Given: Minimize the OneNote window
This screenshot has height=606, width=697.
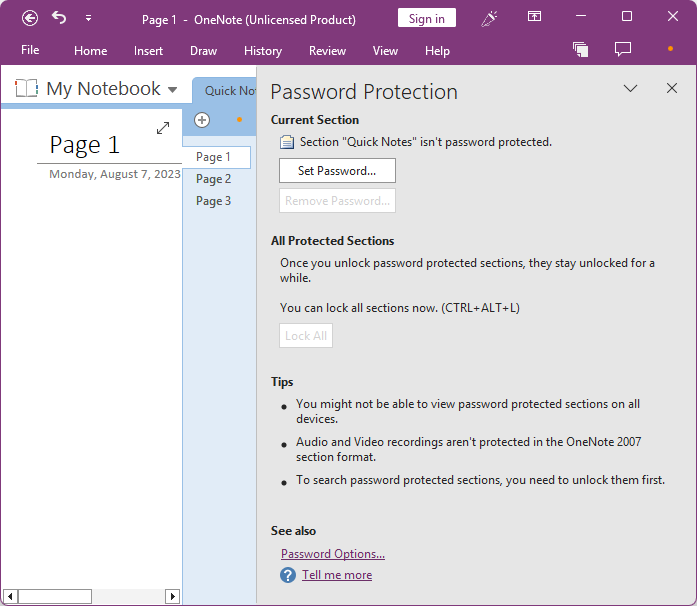Looking at the screenshot, I should tap(581, 16).
